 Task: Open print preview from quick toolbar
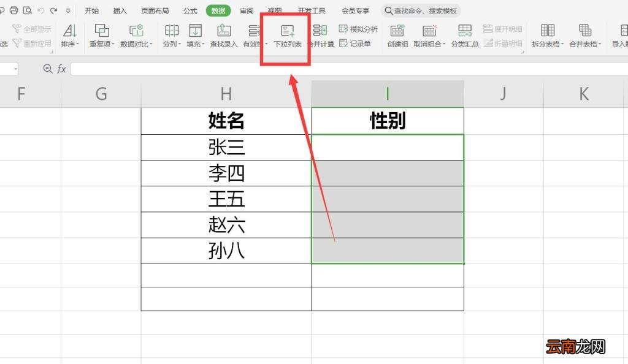point(27,10)
